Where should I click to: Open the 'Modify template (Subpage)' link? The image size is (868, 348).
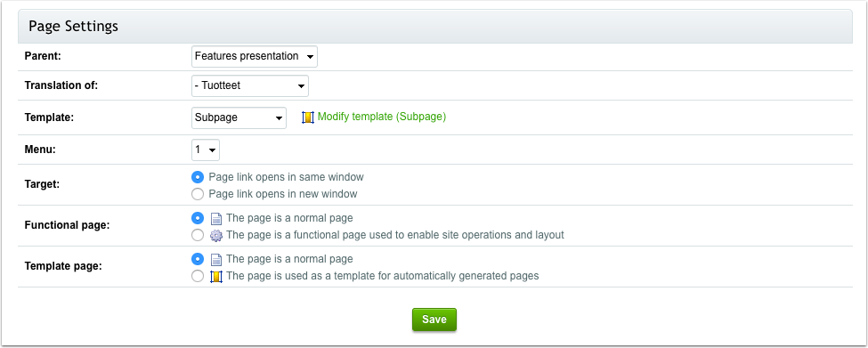click(381, 117)
